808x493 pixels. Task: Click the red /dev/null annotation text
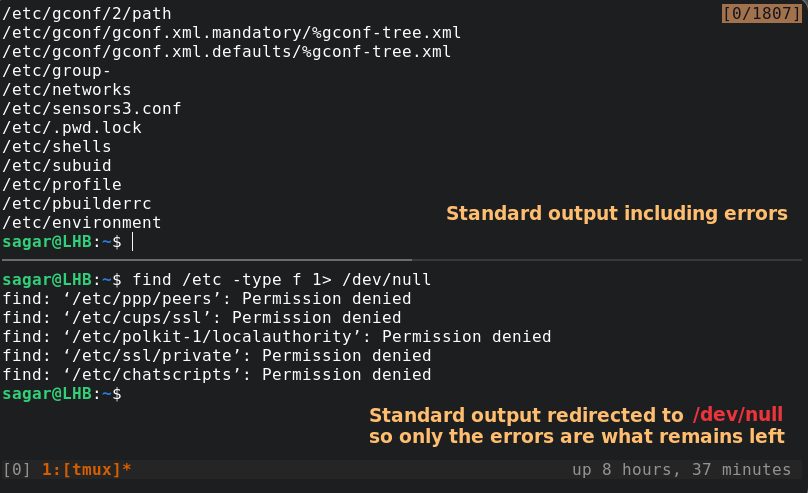tap(738, 415)
